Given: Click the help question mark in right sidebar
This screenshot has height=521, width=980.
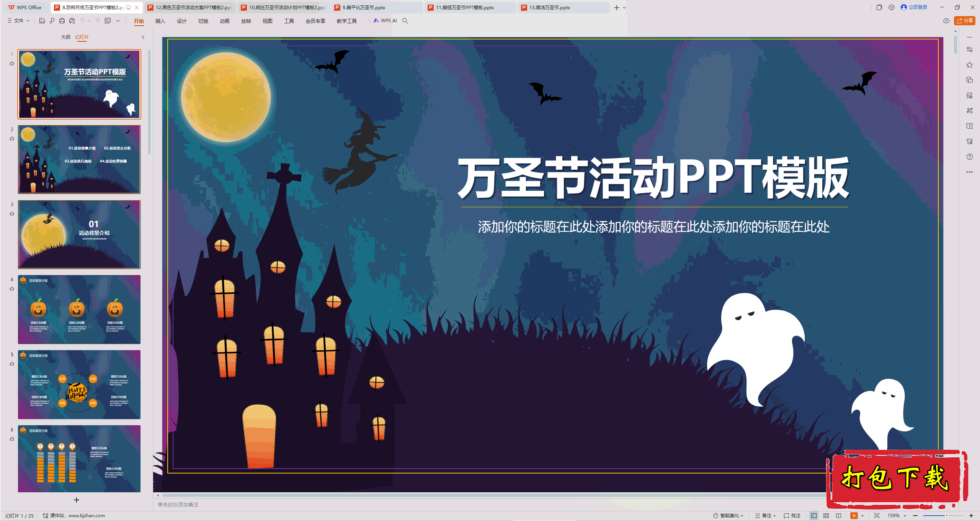Looking at the screenshot, I should coord(970,157).
